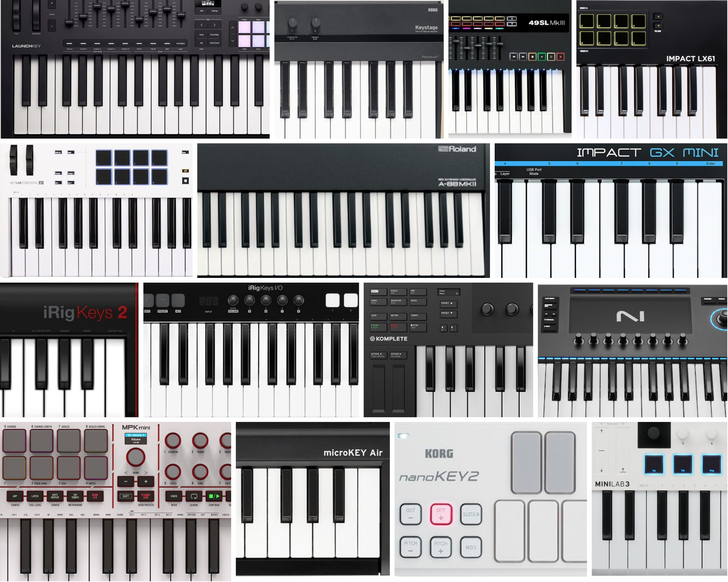
Task: Click the OCT - button on nanoKEY2
Action: click(x=411, y=514)
